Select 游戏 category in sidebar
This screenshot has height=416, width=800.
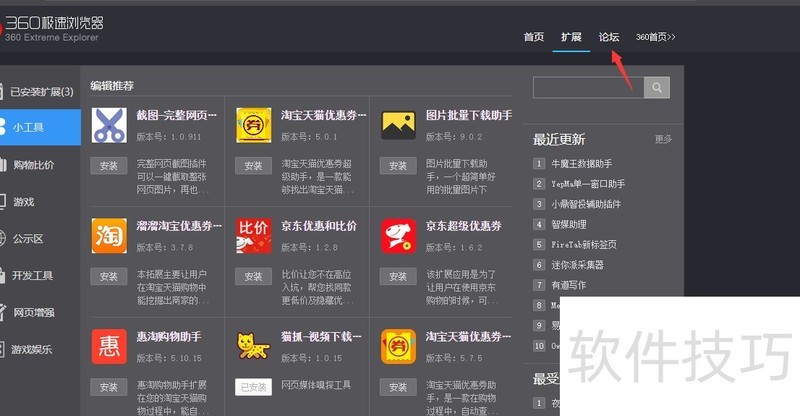[40, 202]
